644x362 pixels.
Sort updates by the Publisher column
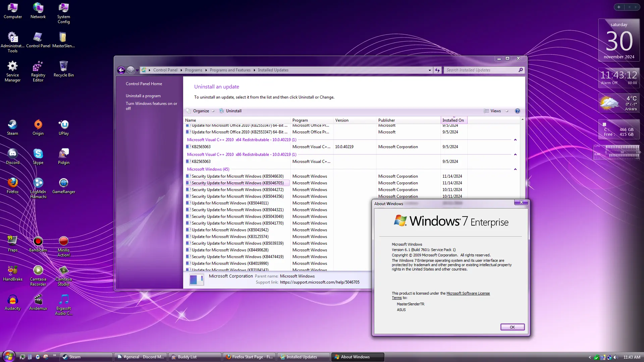(408, 120)
